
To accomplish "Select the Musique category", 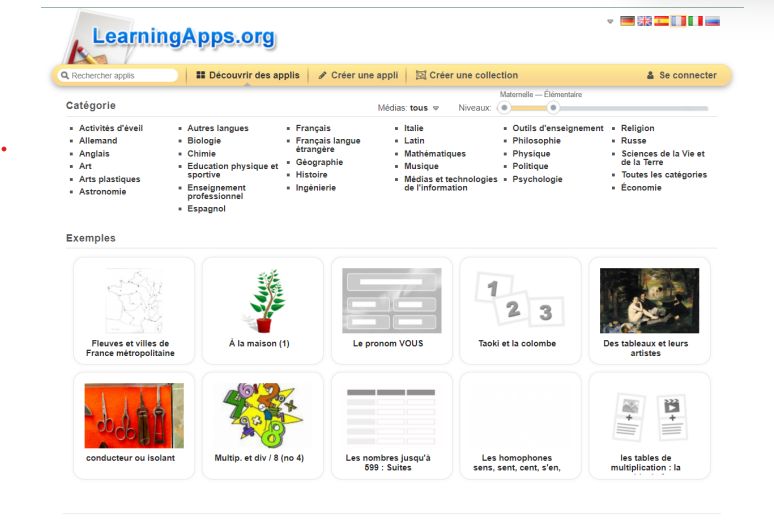I will coord(421,166).
